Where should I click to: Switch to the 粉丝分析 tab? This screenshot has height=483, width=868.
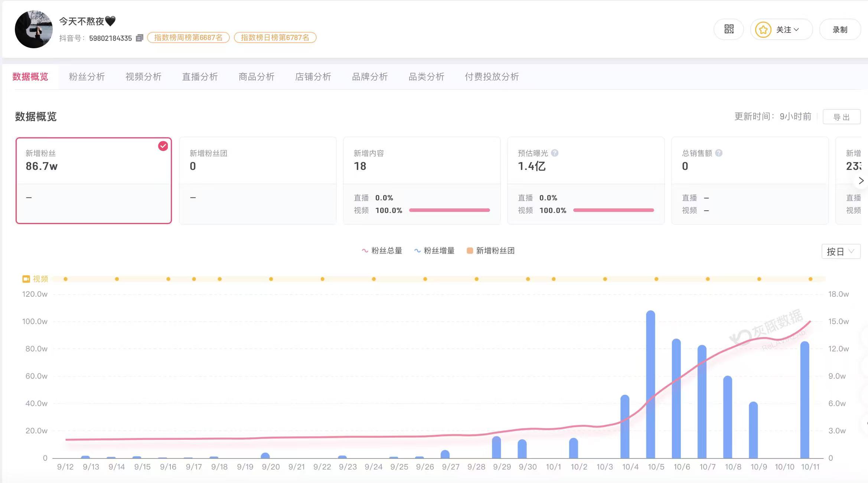87,77
